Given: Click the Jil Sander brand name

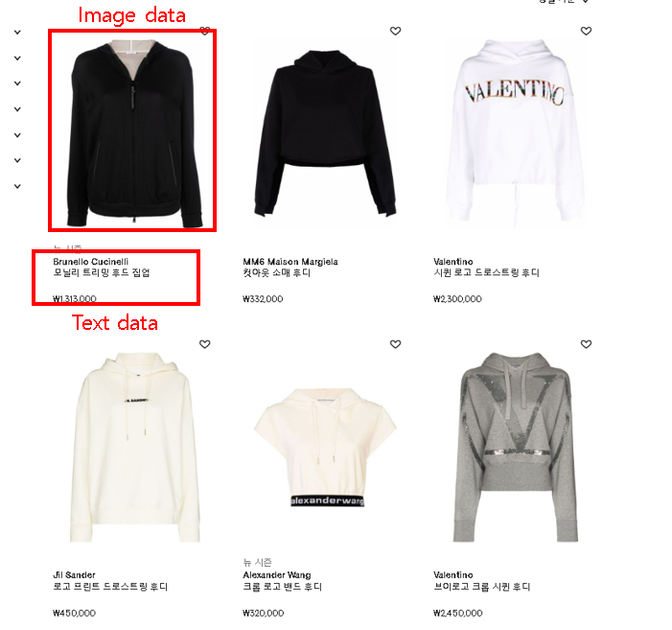Looking at the screenshot, I should coord(74,575).
